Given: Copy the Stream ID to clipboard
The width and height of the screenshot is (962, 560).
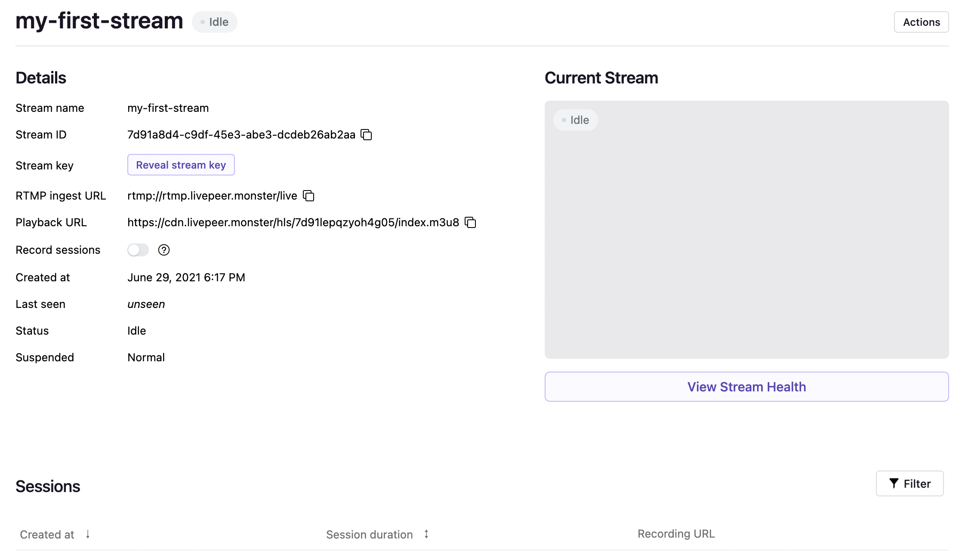Looking at the screenshot, I should pyautogui.click(x=366, y=135).
